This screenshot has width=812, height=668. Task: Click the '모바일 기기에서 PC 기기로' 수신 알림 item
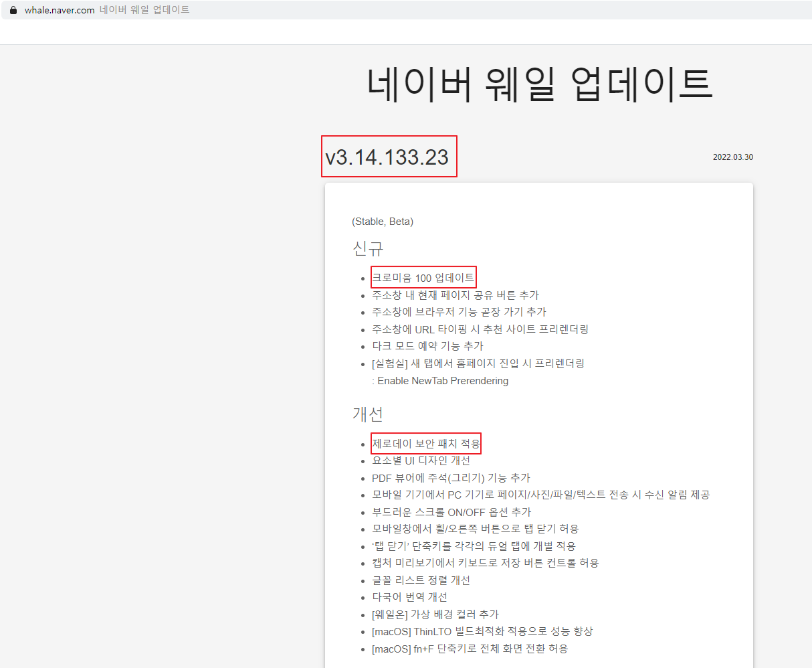coord(541,495)
